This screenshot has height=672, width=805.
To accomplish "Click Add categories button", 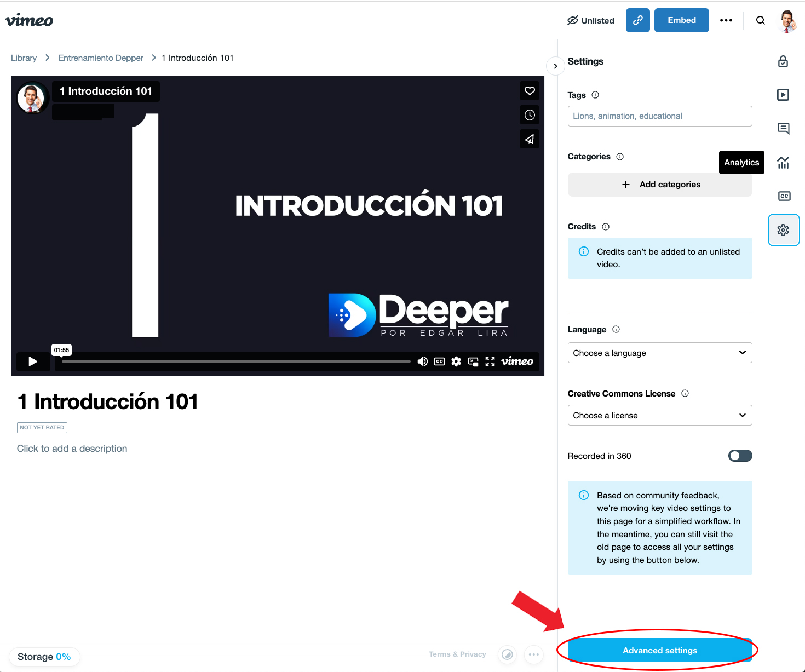I will [x=660, y=185].
